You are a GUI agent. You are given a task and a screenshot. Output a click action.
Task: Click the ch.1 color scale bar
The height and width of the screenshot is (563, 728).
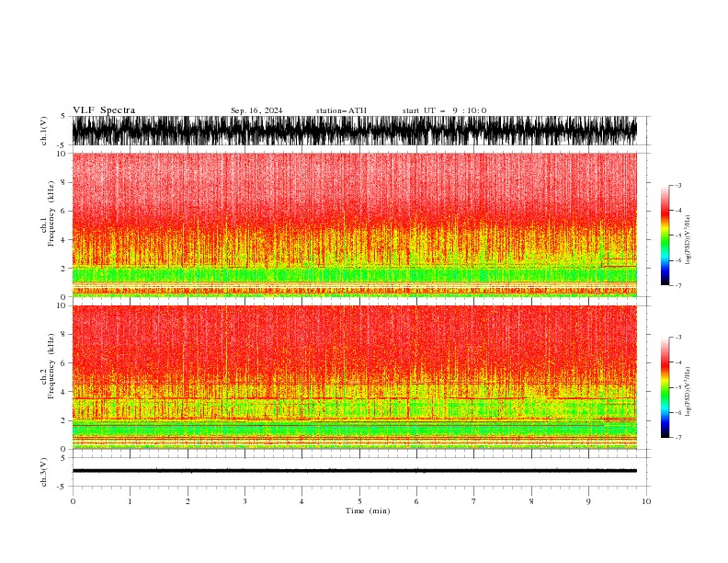click(665, 236)
